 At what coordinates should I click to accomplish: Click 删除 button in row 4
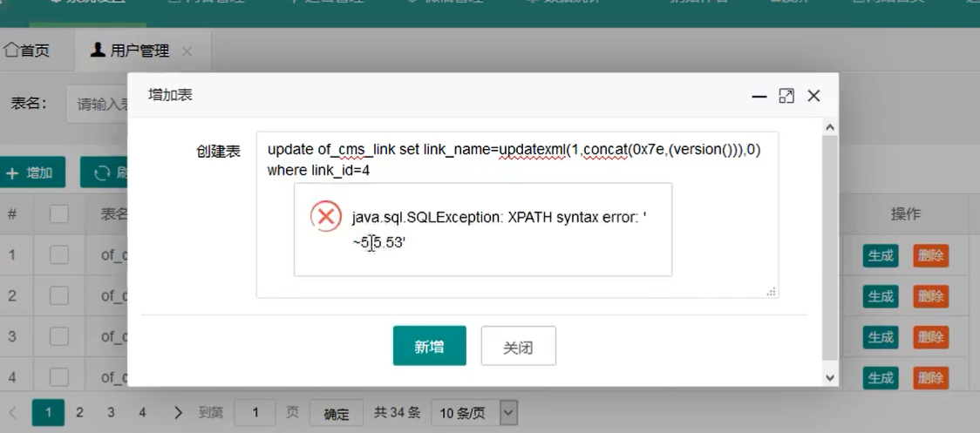click(930, 377)
